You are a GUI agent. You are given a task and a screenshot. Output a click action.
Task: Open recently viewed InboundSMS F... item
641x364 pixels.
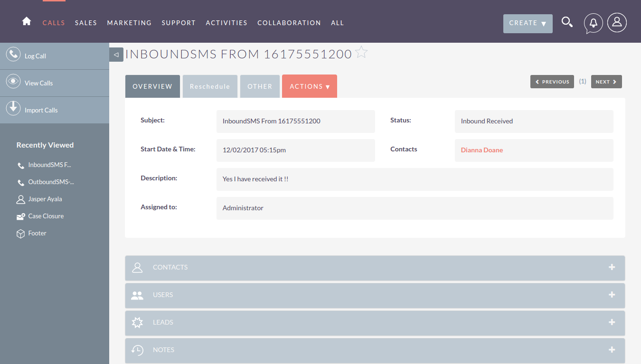tap(49, 165)
